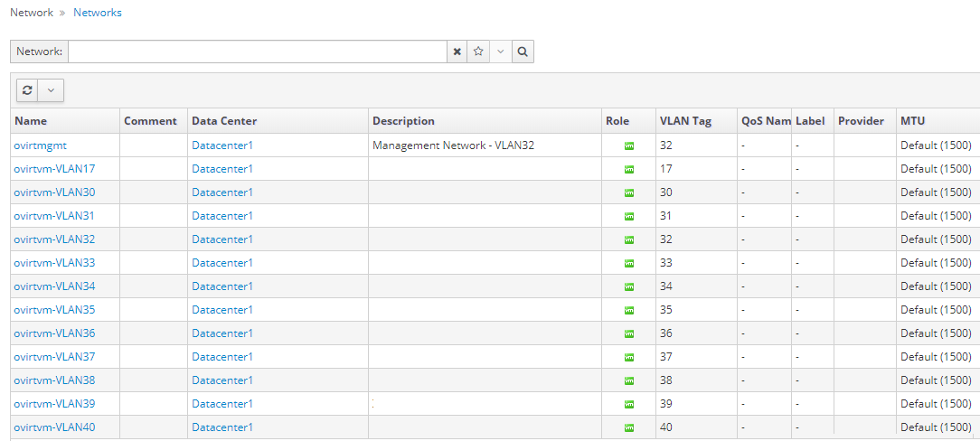Open the search bookmarks dropdown arrow

click(501, 52)
